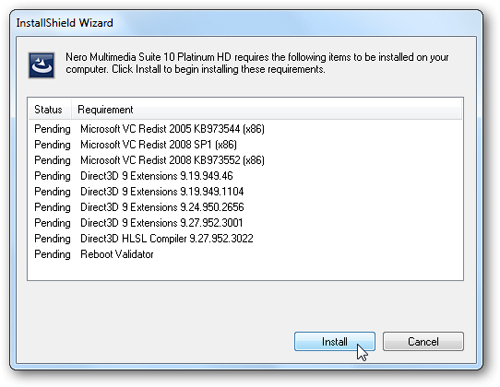
Task: Click the Install button
Action: click(x=335, y=341)
